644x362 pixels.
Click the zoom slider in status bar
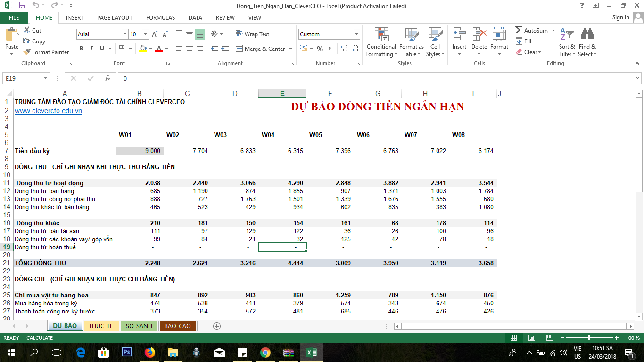(589, 338)
